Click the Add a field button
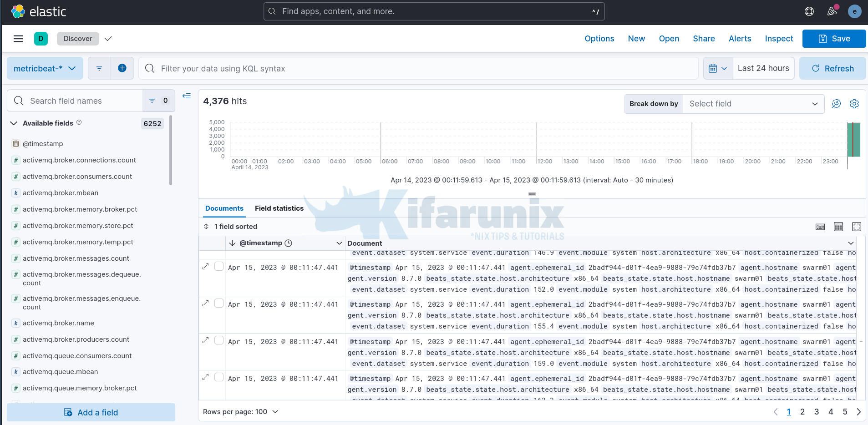868x425 pixels. point(91,412)
